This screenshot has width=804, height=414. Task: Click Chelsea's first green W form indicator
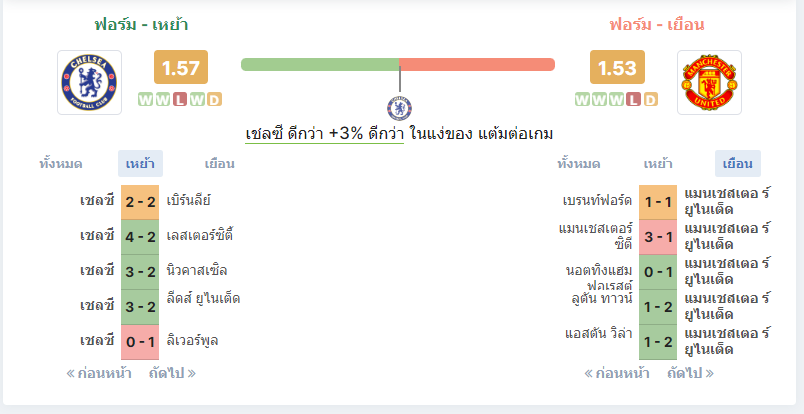pos(146,100)
